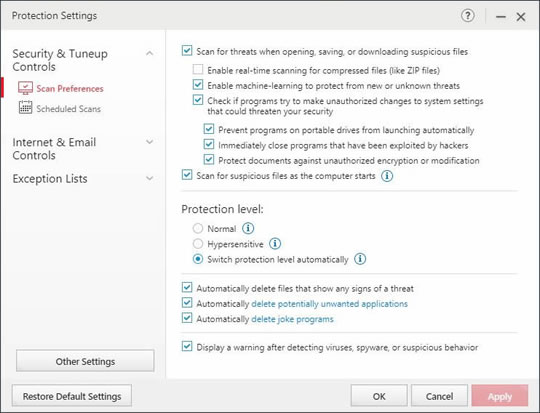
Task: Open Scheduled Scans page
Action: (x=69, y=109)
